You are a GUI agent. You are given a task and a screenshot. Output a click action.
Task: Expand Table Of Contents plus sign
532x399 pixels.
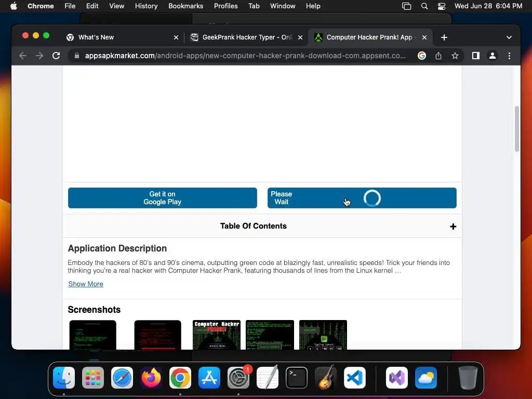453,227
